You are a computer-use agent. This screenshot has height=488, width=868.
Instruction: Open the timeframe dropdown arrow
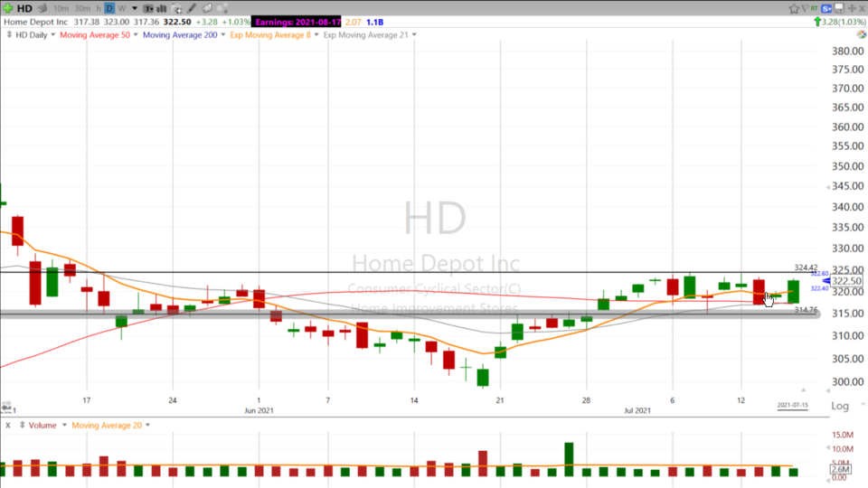pyautogui.click(x=135, y=8)
